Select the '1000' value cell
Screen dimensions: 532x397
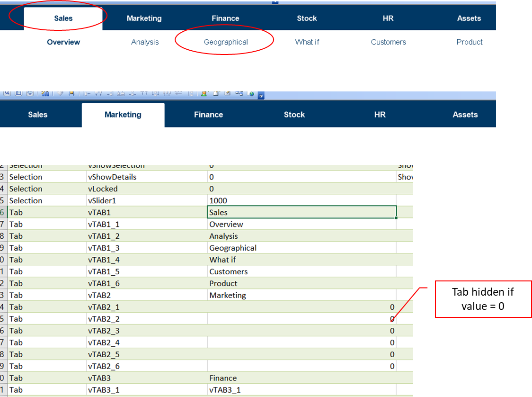click(x=301, y=201)
